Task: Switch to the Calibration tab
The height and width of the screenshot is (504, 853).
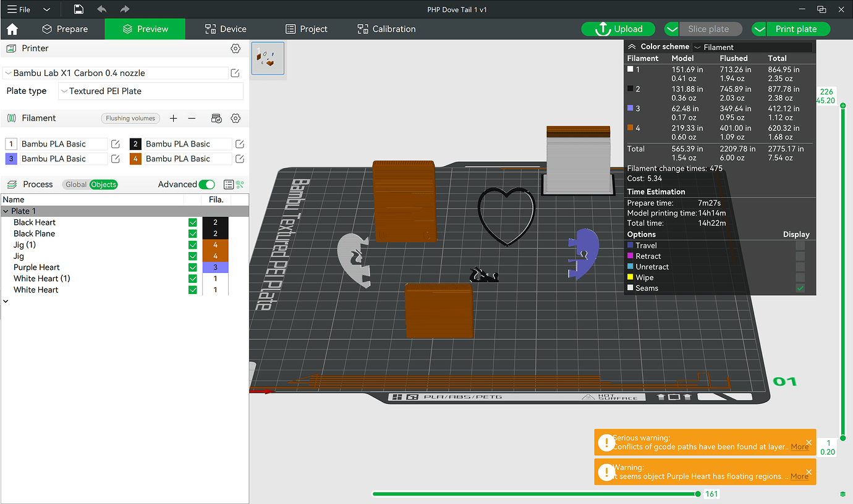Action: click(x=386, y=29)
